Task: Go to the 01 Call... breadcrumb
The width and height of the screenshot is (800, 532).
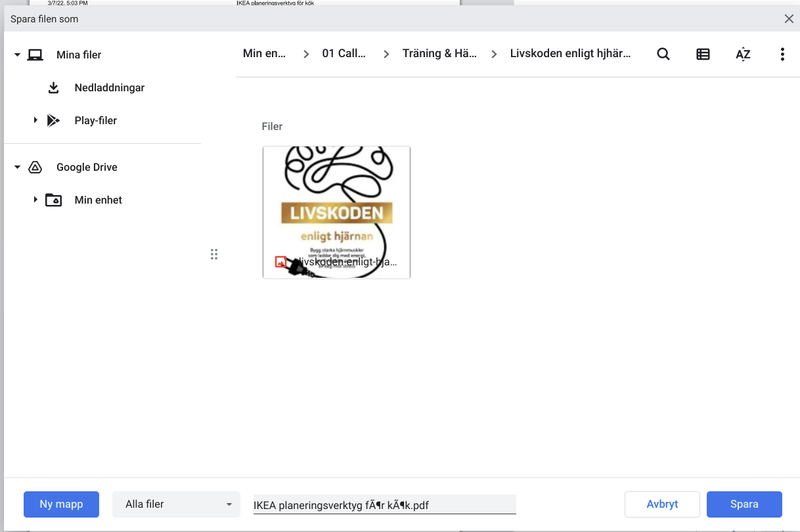Action: 343,54
